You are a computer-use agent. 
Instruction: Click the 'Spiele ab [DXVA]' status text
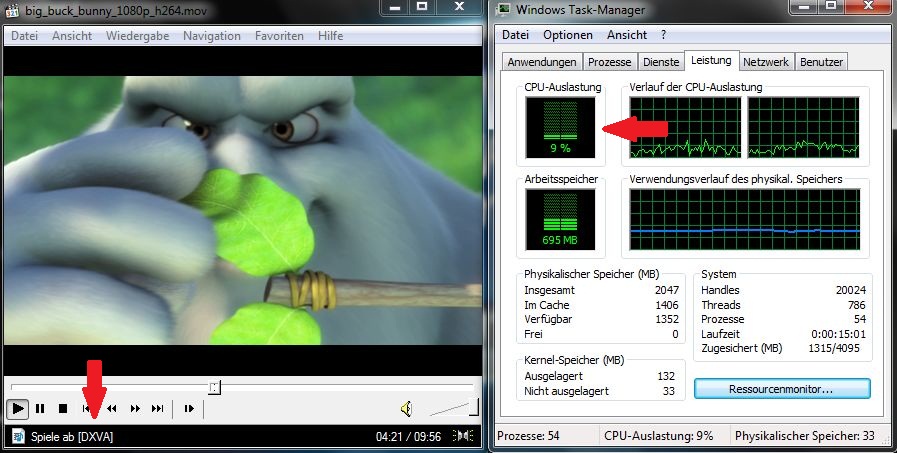click(x=72, y=437)
